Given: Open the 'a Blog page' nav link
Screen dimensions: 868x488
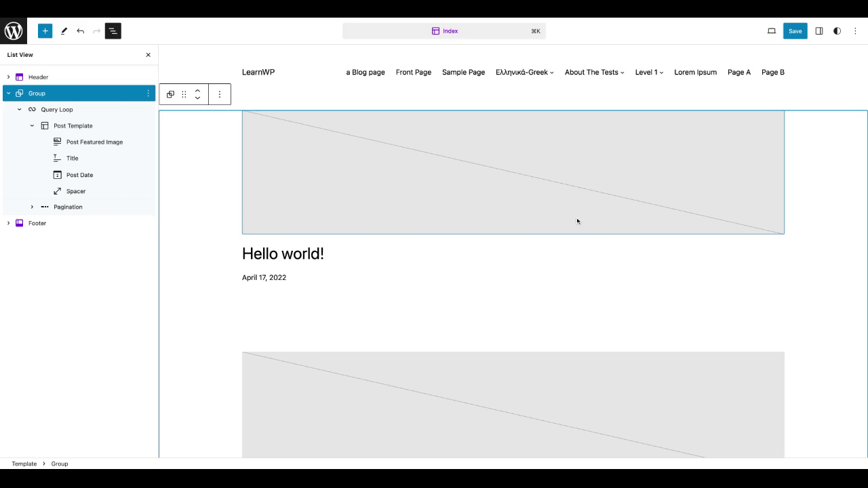Looking at the screenshot, I should pos(366,72).
